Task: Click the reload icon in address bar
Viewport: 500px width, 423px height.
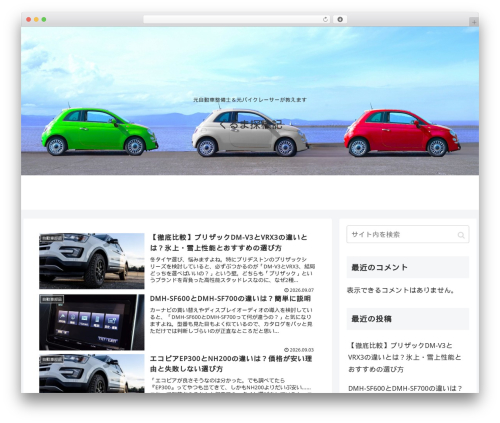Action: 325,20
